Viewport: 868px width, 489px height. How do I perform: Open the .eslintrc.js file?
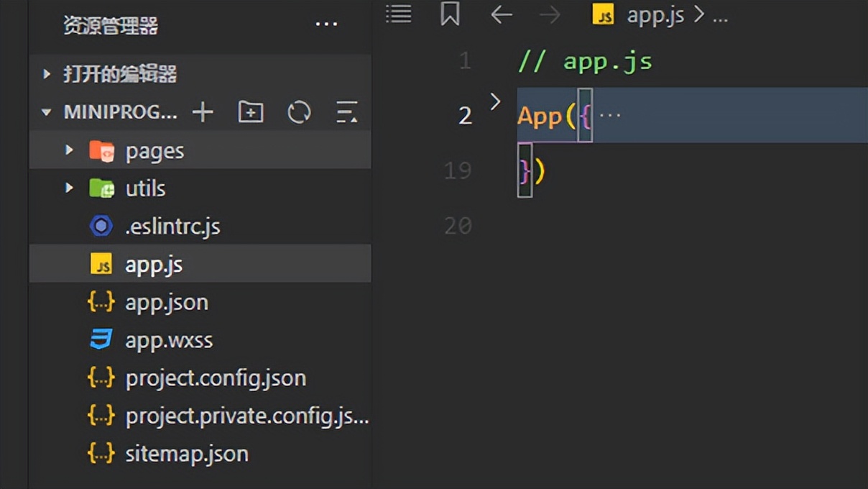(172, 227)
